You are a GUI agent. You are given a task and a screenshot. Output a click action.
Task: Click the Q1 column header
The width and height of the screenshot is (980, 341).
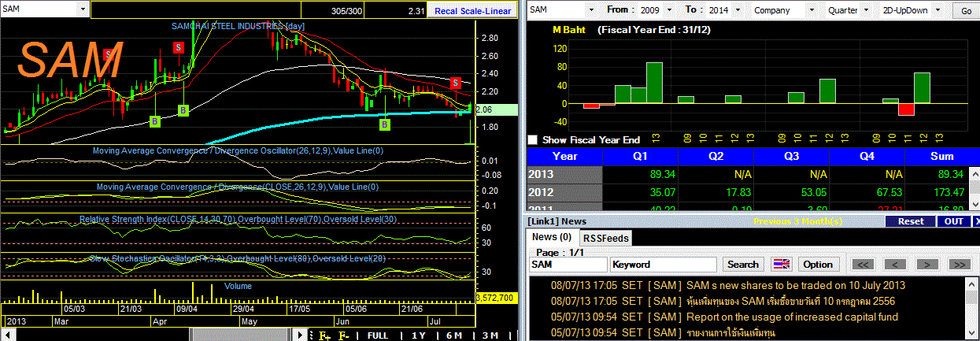coord(640,156)
